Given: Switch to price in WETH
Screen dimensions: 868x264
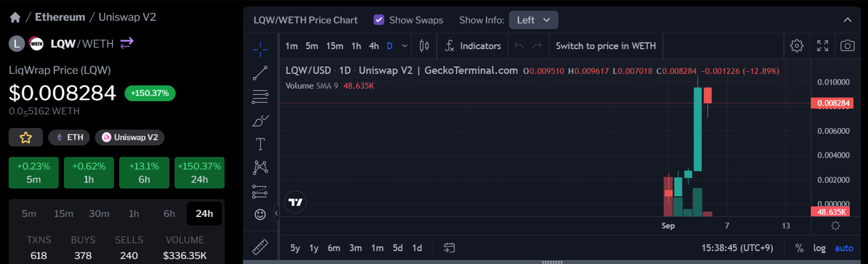Looking at the screenshot, I should [606, 46].
